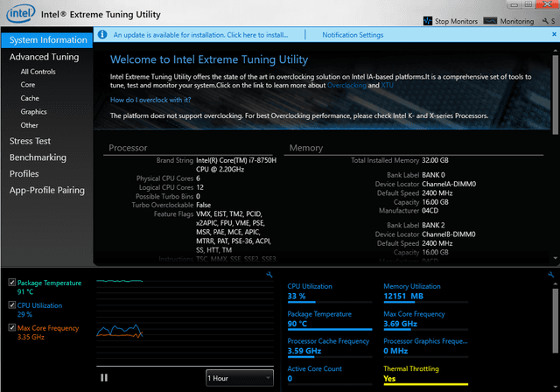Select Graphics tuning item
560x392 pixels.
[x=33, y=112]
